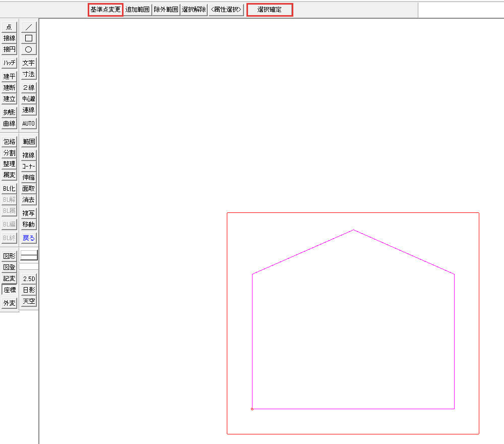This screenshot has width=504, height=444.
Task: Click the AUTO mode button
Action: tap(29, 124)
